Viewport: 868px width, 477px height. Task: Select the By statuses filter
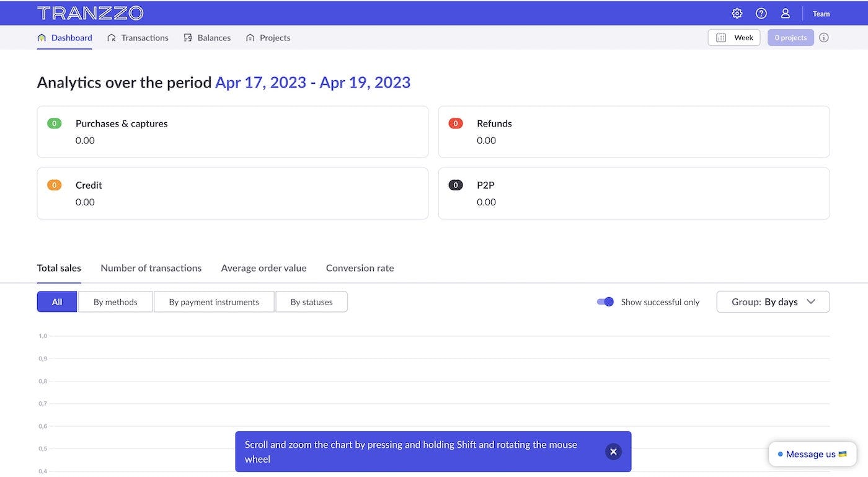pyautogui.click(x=311, y=301)
